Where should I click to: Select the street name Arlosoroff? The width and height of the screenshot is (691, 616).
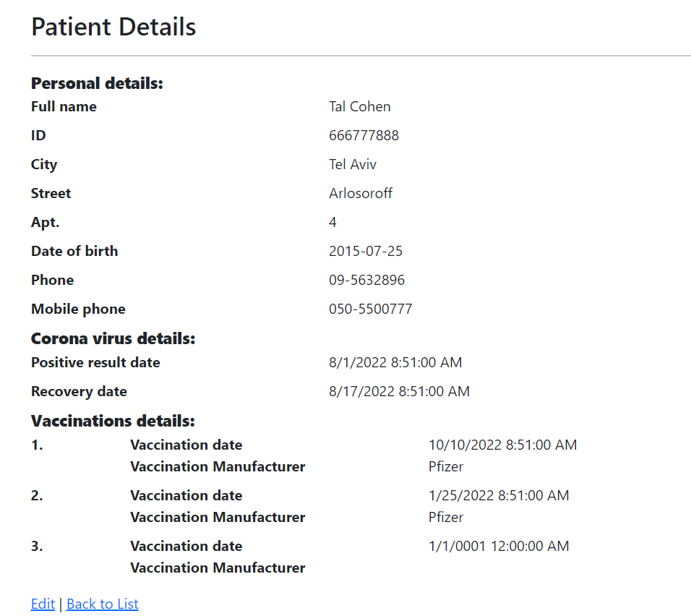coord(361,193)
